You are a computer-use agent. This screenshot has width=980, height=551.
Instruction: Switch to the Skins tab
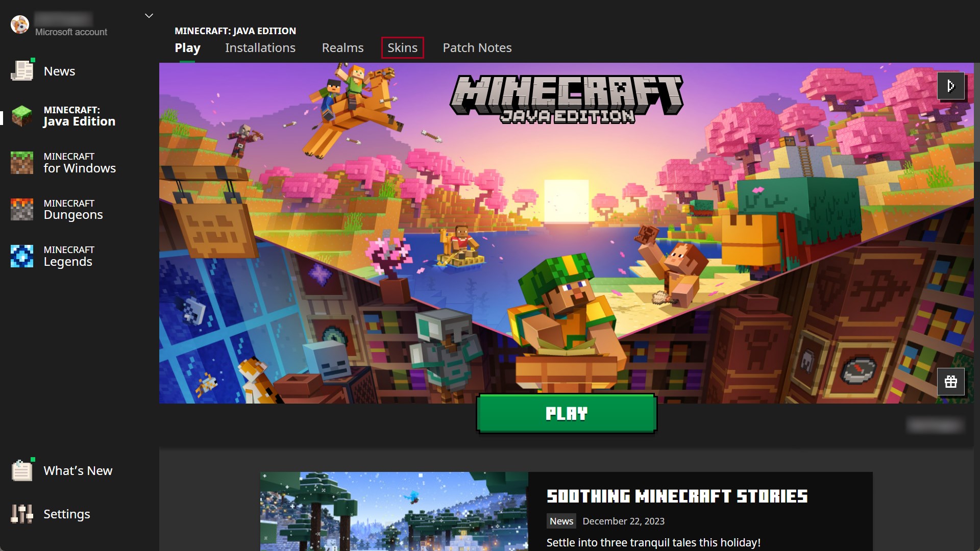pos(402,48)
